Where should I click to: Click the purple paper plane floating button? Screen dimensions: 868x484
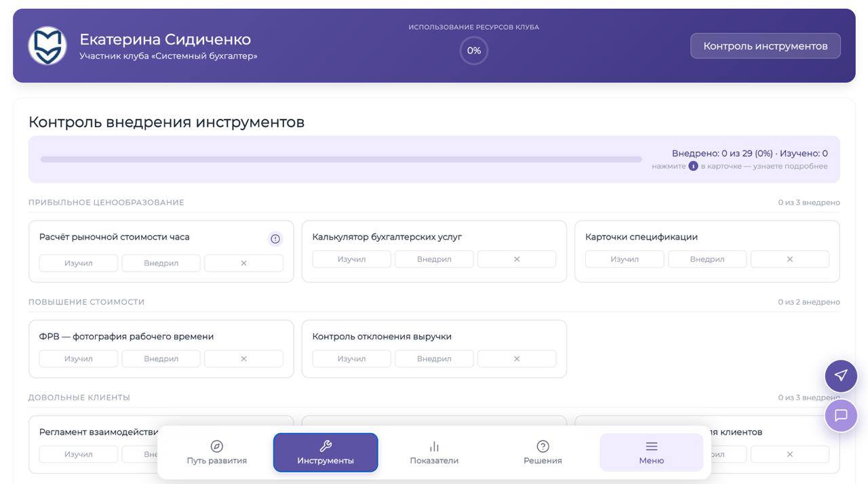click(x=841, y=375)
